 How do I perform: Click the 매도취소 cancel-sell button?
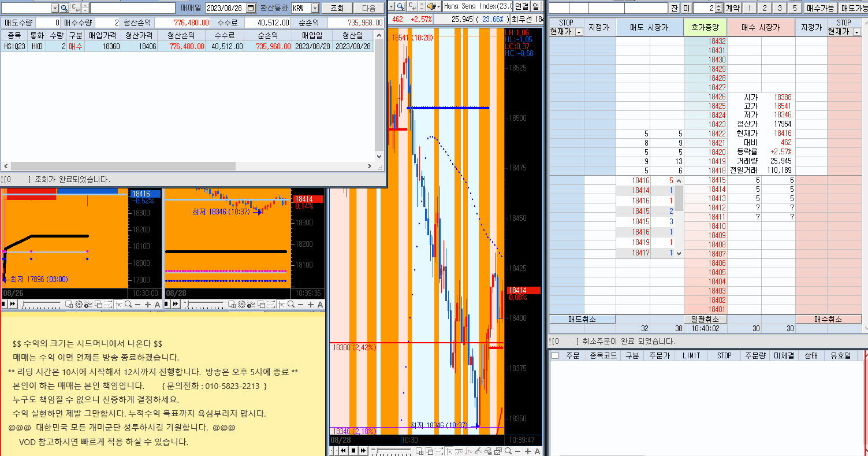point(582,319)
